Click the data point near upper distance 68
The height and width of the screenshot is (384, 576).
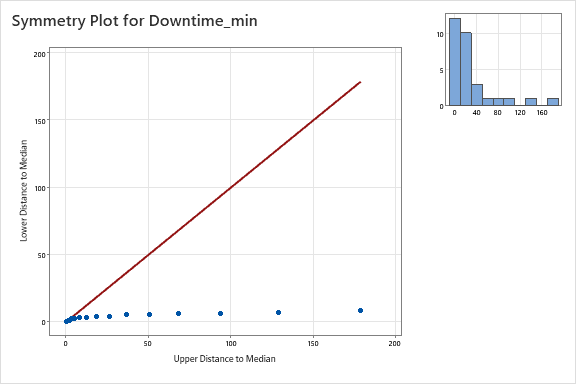click(x=179, y=313)
